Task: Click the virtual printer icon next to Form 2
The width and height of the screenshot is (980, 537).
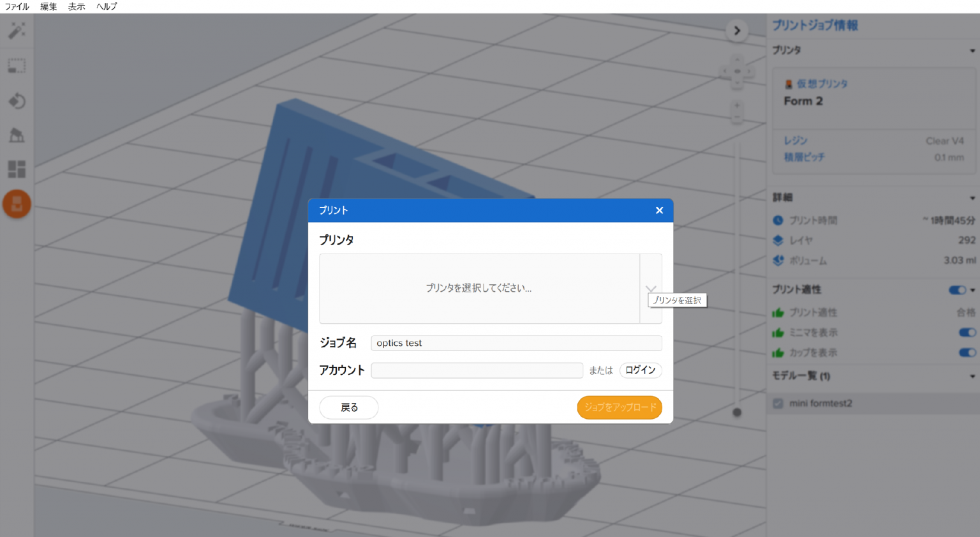Action: (x=787, y=83)
